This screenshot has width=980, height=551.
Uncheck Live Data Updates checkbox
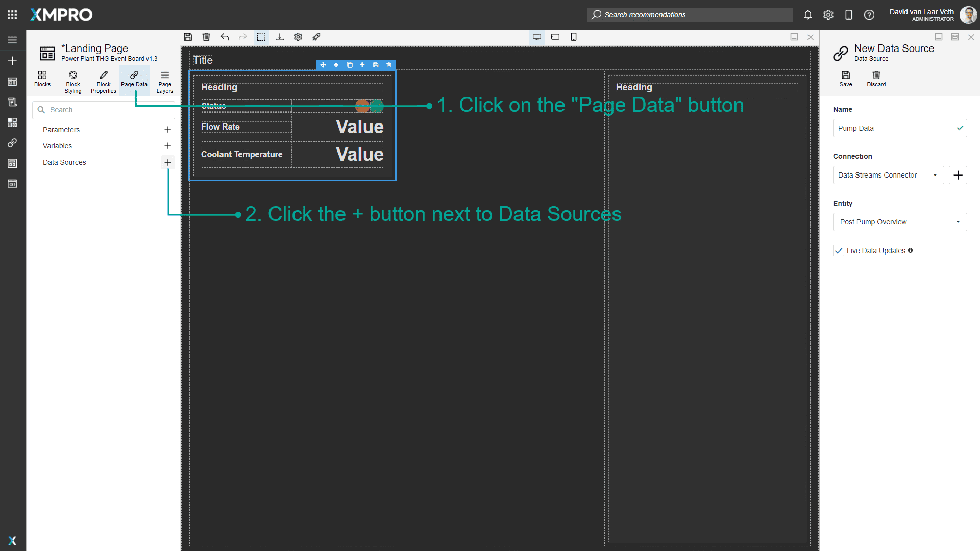838,251
